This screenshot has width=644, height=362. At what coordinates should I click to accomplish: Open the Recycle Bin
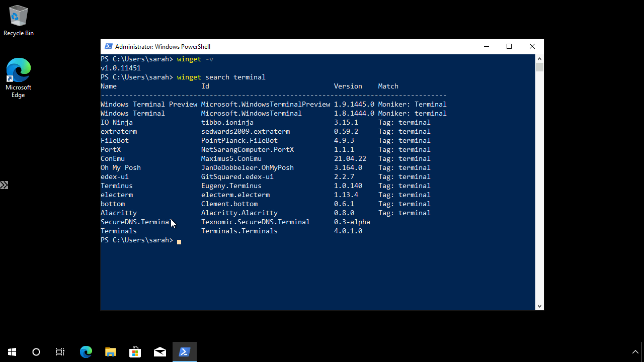[x=18, y=19]
